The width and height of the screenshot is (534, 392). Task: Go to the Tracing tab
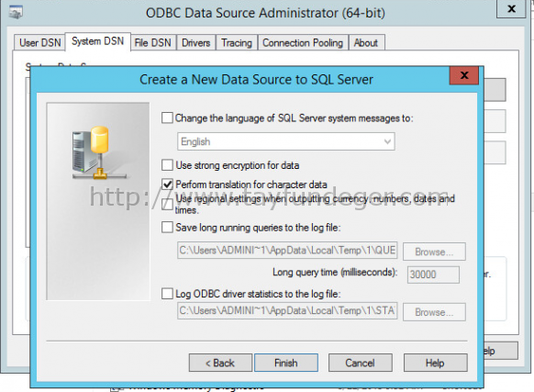[x=237, y=42]
